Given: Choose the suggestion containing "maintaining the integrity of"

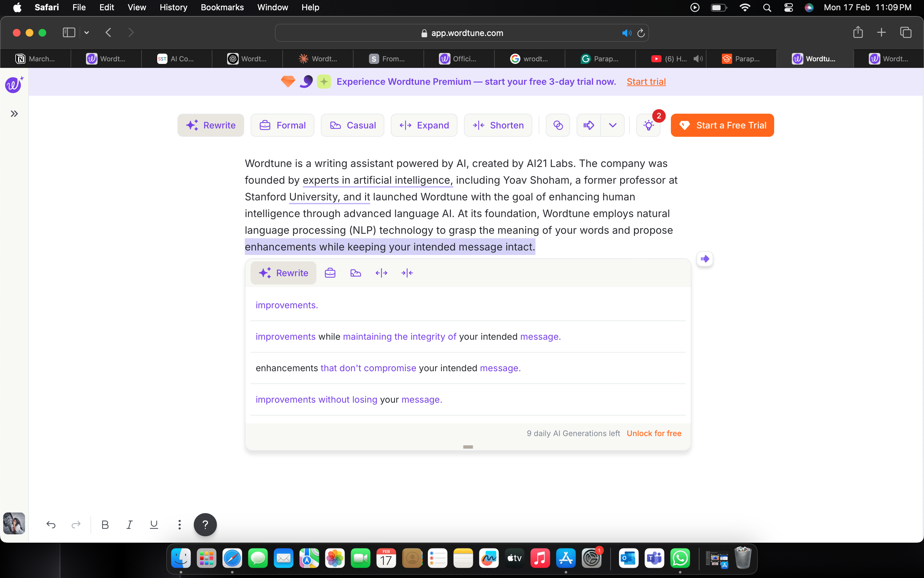Looking at the screenshot, I should coord(468,337).
